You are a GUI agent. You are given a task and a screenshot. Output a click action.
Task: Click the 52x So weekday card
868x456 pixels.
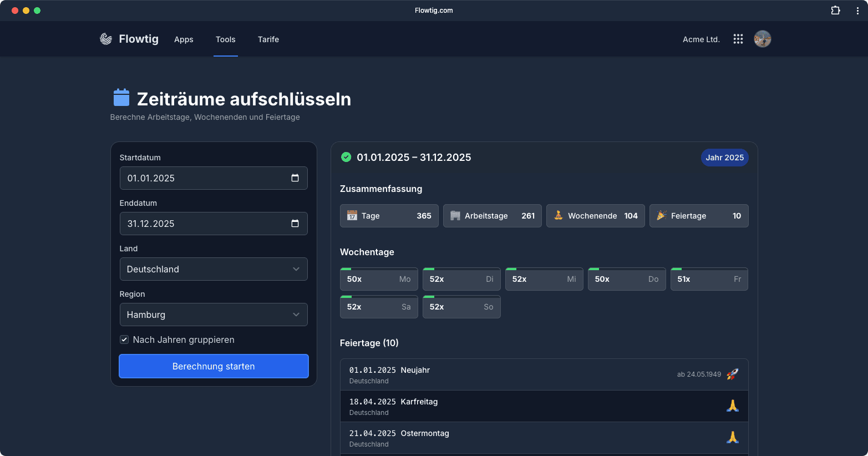tap(461, 307)
